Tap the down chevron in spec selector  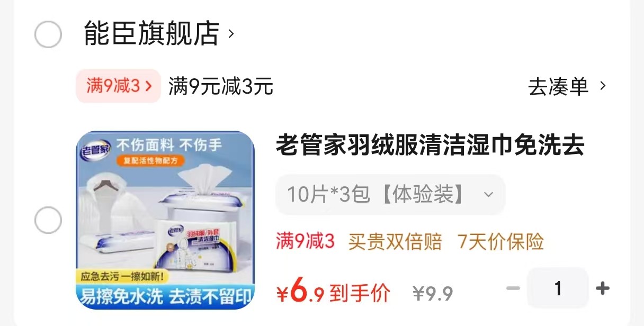(488, 195)
